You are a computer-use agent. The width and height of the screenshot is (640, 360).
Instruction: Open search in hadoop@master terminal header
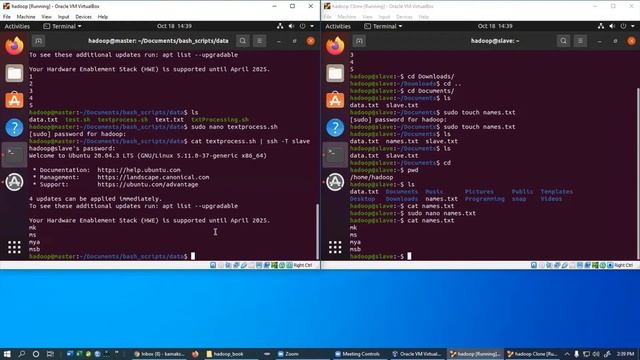(243, 41)
